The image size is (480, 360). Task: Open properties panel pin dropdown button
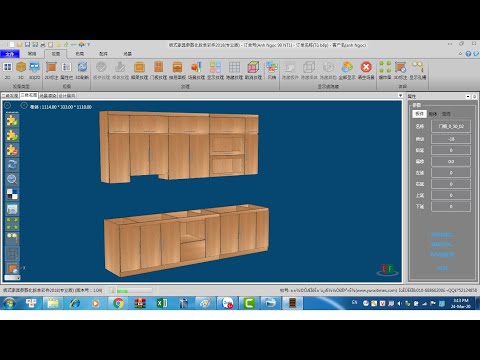pos(468,96)
